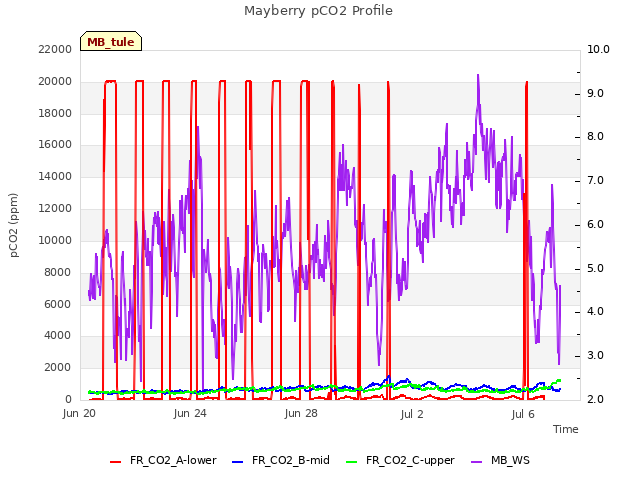The image size is (640, 480).
Task: Click the 10000 left axis value
Action: click(55, 240)
